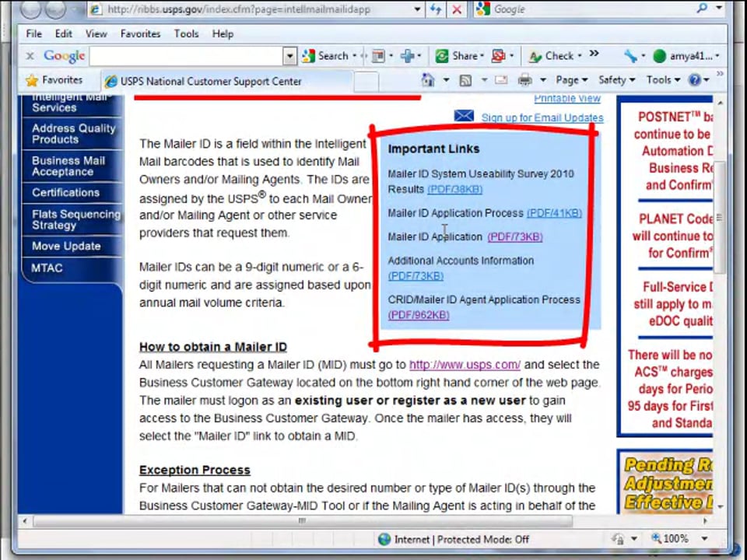The image size is (747, 560).
Task: Open a new blank tab
Action: [366, 82]
